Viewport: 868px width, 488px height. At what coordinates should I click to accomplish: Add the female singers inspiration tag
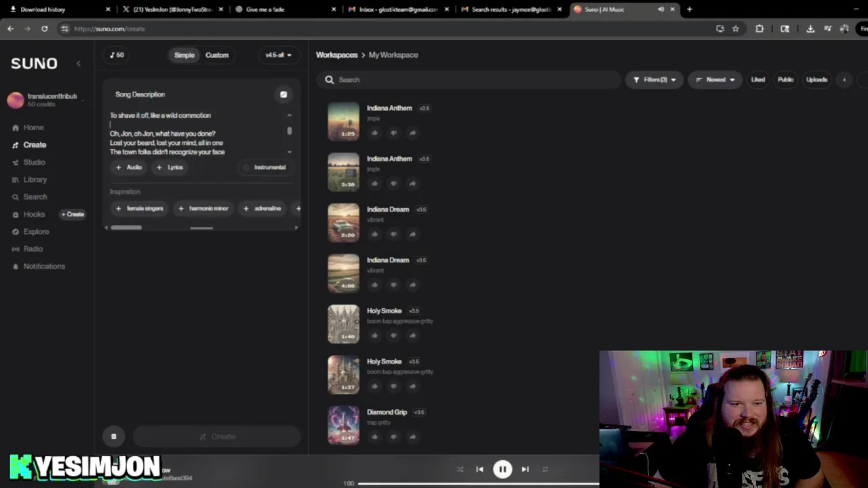(140, 209)
